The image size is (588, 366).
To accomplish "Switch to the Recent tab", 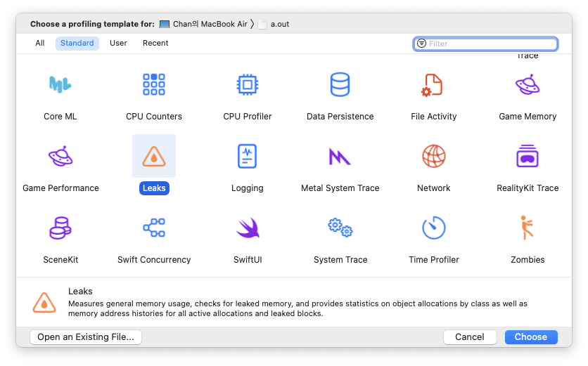I will click(x=155, y=43).
